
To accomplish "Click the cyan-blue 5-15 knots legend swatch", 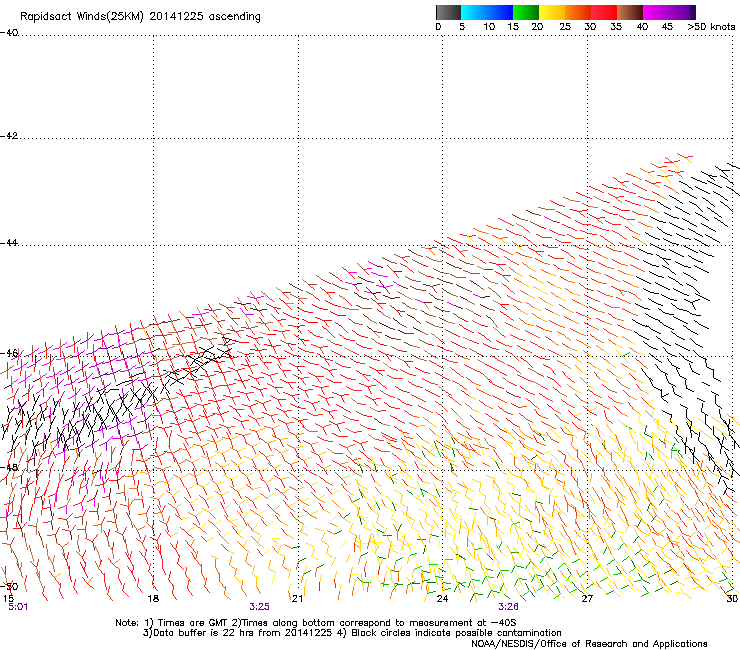I will point(487,12).
